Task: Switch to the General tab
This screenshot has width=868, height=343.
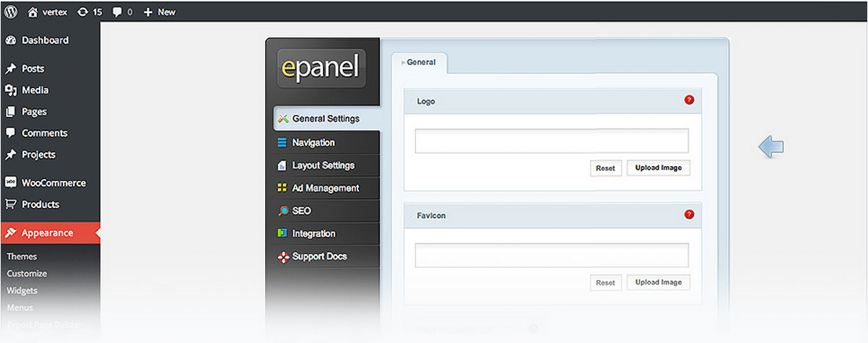Action: point(420,63)
